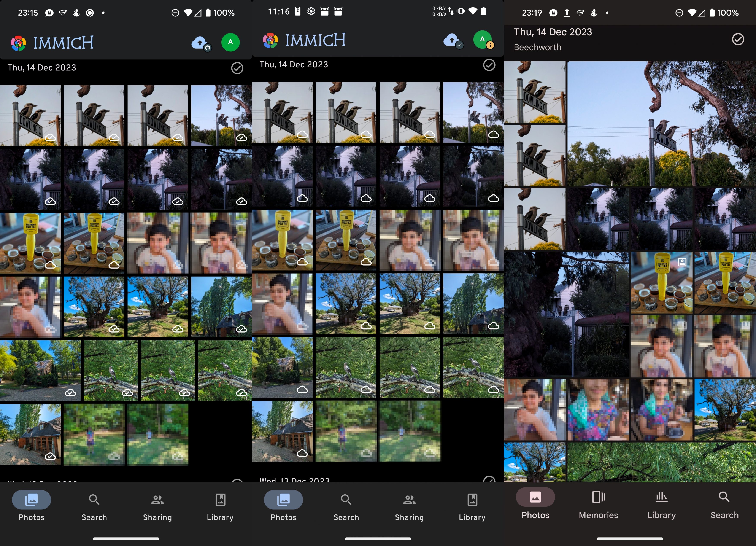This screenshot has width=756, height=546.
Task: Select all photos from Thu, 14 Dec 2023
Action: [x=237, y=68]
